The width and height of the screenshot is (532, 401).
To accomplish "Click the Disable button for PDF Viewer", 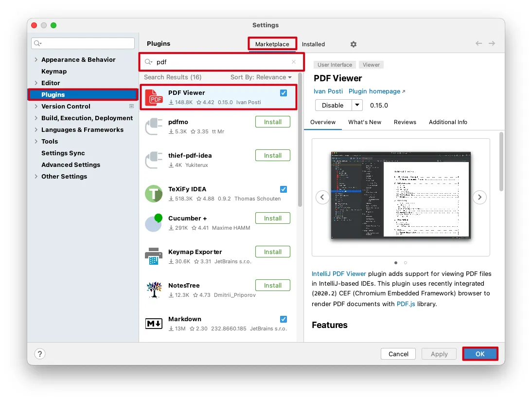I will pyautogui.click(x=333, y=105).
